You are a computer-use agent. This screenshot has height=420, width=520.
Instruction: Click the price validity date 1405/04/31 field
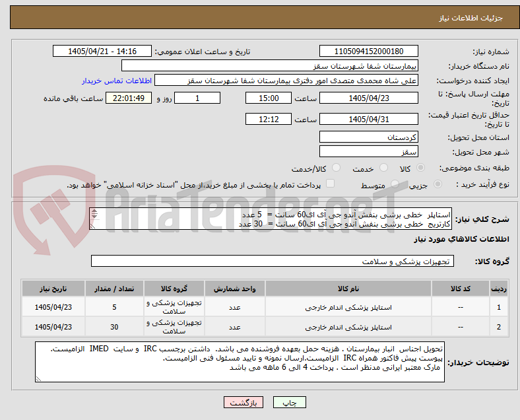[x=369, y=119]
